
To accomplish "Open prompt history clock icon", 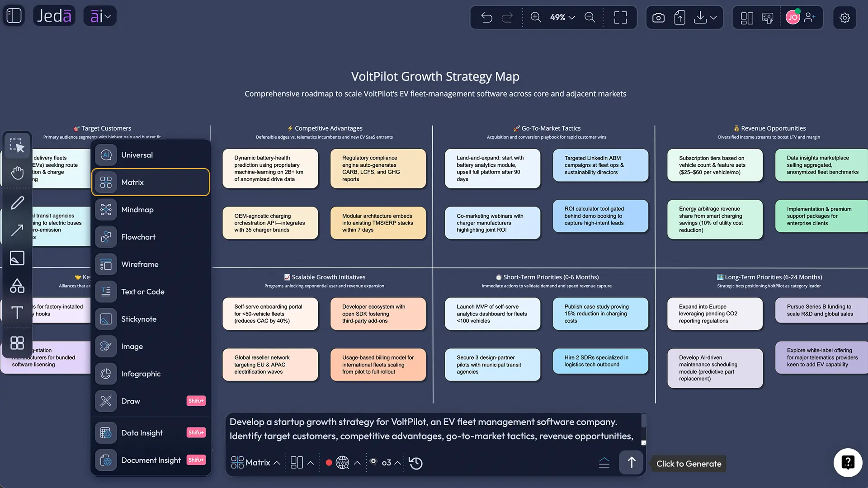I will [415, 463].
